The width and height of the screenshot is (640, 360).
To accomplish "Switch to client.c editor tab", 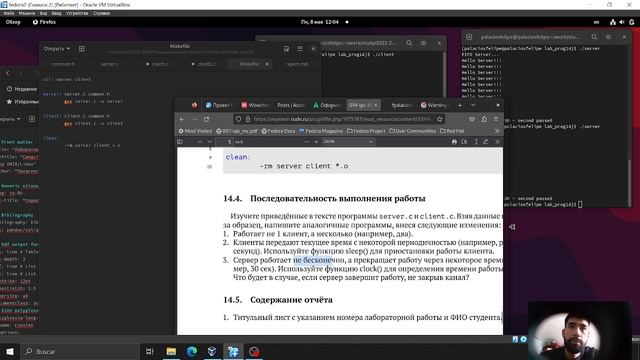I will tap(157, 64).
